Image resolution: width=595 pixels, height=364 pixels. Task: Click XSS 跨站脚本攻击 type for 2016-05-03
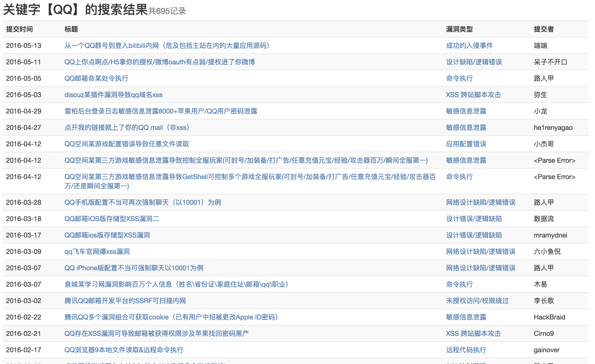coord(473,95)
